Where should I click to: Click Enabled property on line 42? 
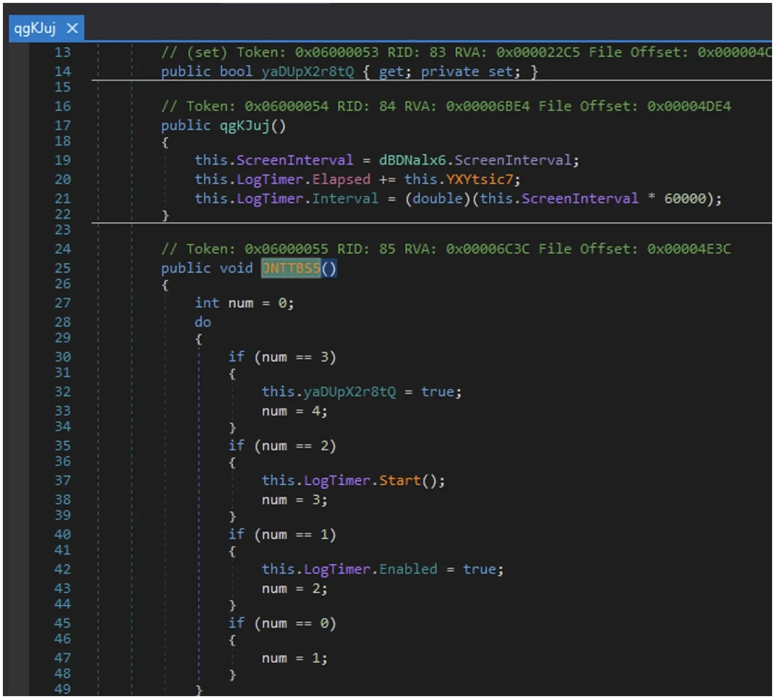[x=408, y=570]
